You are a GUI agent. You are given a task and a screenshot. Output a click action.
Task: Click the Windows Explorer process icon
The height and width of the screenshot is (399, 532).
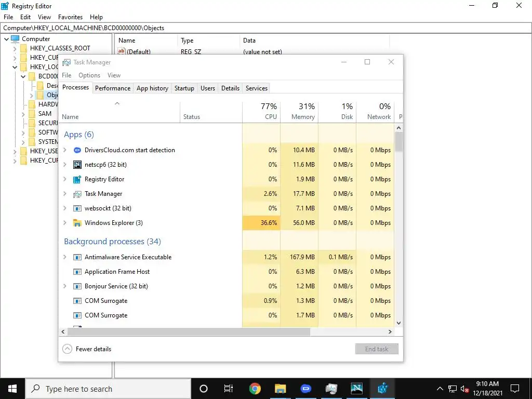(77, 223)
